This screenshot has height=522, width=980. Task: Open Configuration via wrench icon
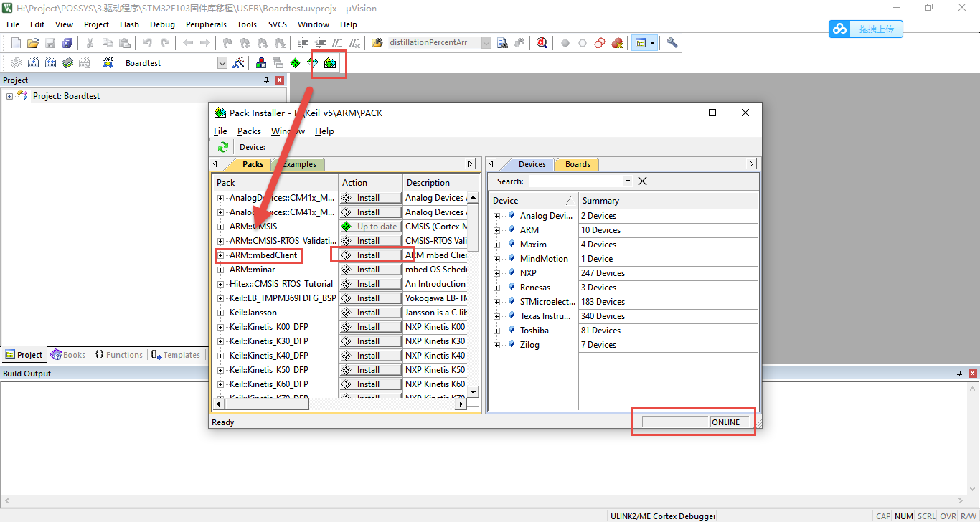coord(672,43)
